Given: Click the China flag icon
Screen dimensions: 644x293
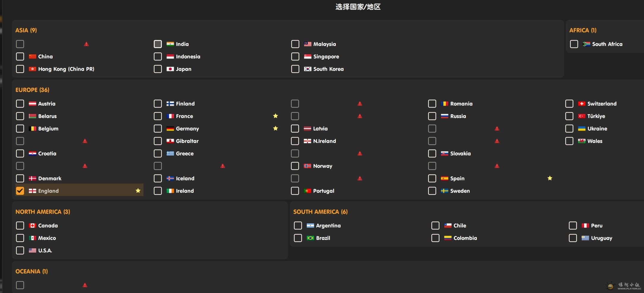Looking at the screenshot, I should pyautogui.click(x=32, y=56).
